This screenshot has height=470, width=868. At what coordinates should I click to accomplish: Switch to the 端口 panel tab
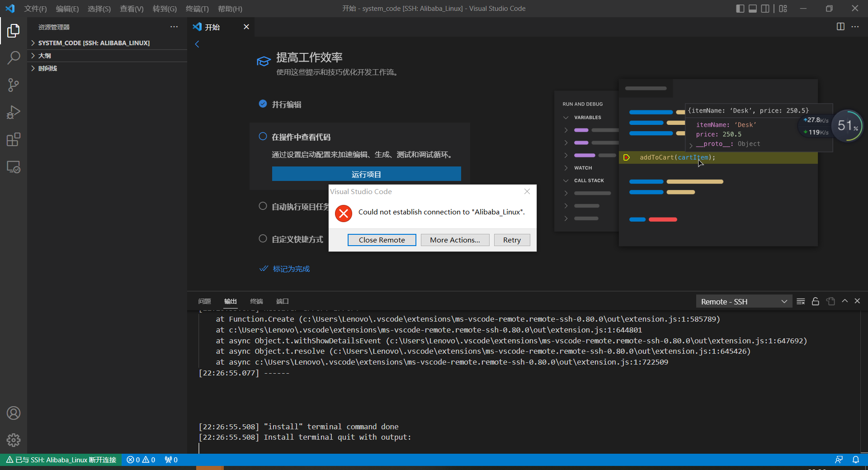pos(282,301)
